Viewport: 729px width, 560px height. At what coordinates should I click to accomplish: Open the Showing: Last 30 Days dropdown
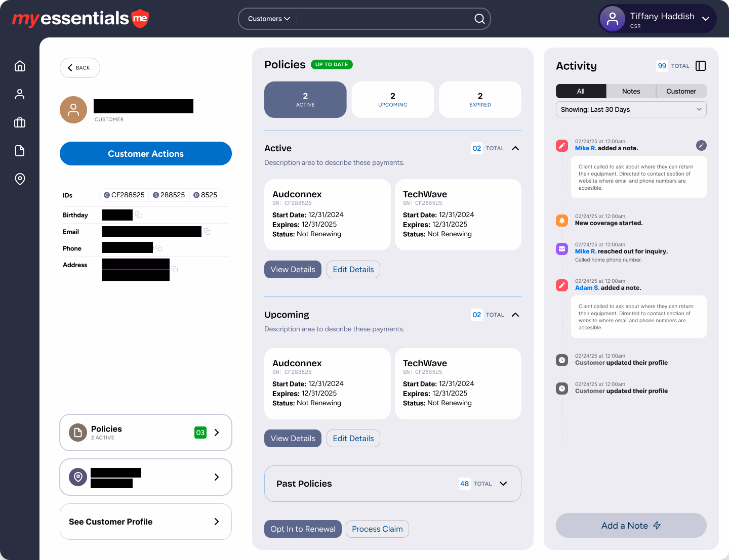coord(631,110)
